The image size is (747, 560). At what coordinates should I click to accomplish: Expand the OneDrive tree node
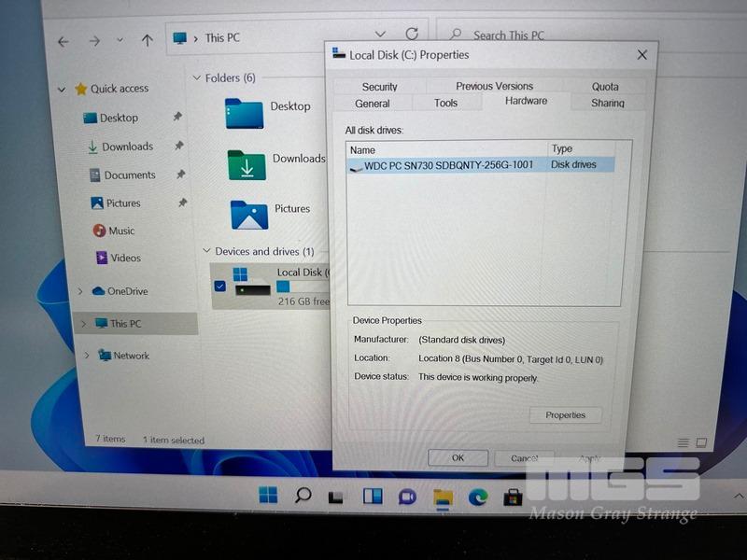point(81,292)
